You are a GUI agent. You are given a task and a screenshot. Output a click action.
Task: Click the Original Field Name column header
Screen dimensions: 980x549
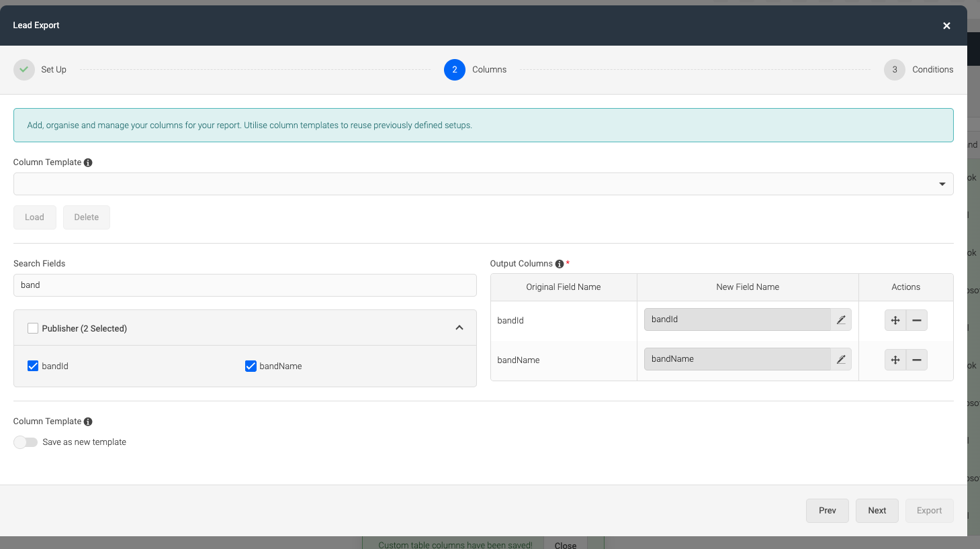pyautogui.click(x=564, y=287)
